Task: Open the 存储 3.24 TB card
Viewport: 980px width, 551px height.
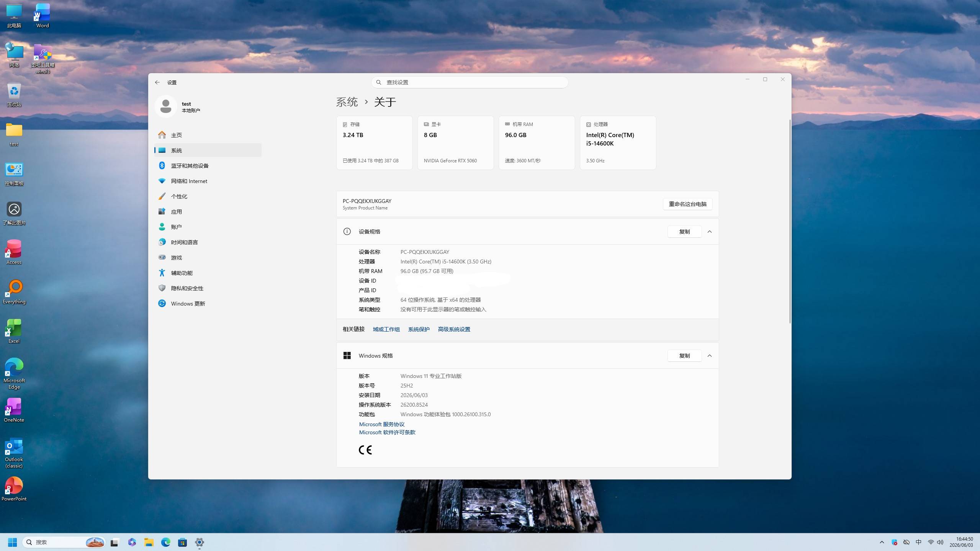Action: [375, 143]
